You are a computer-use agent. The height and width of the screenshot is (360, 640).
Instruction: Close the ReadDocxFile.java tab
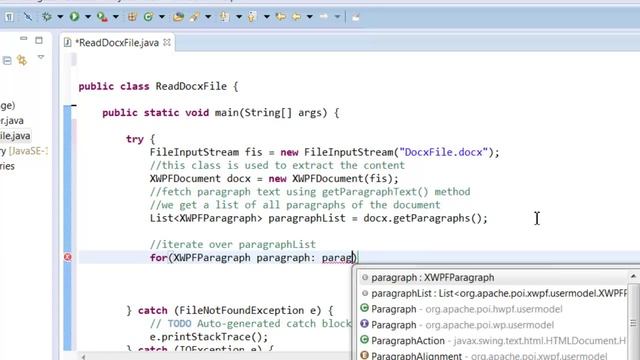point(167,42)
